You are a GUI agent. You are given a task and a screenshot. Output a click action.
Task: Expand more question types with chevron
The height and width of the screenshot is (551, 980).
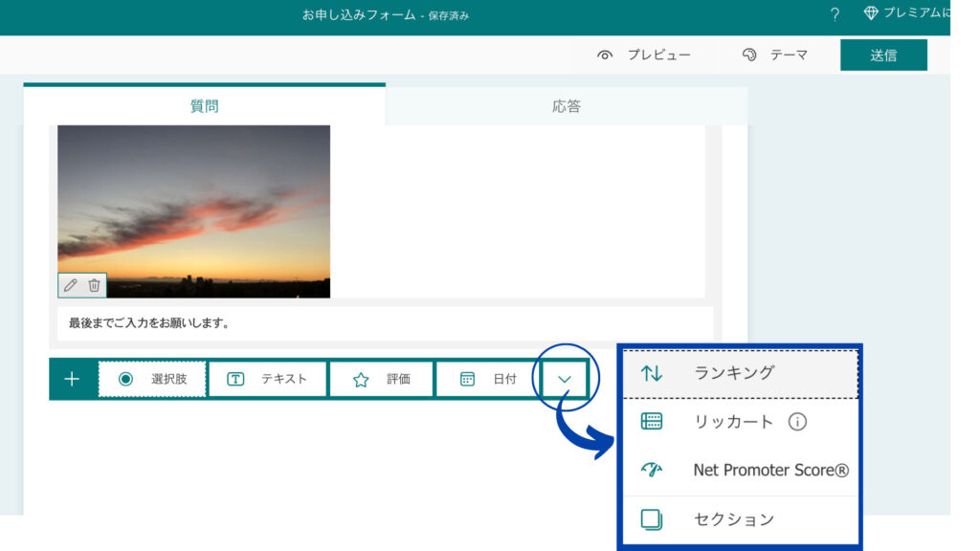[565, 378]
